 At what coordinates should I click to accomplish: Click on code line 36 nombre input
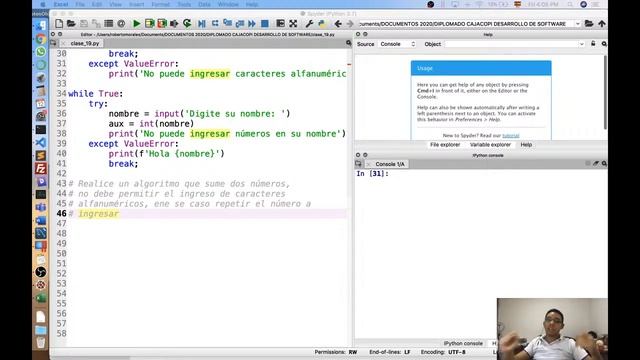coord(199,113)
